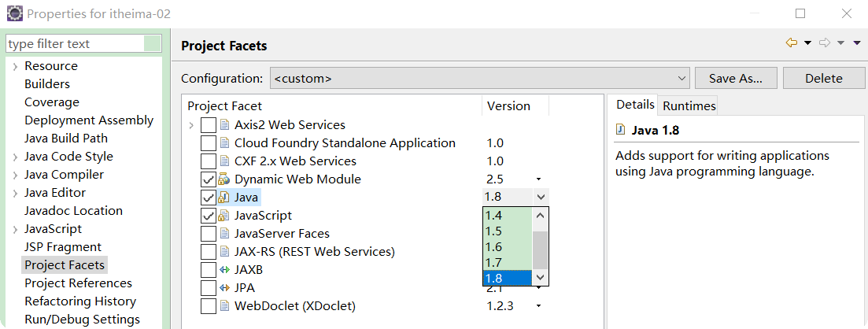Click the back navigation arrow icon
Screen dimensions: 868x329
coord(791,43)
